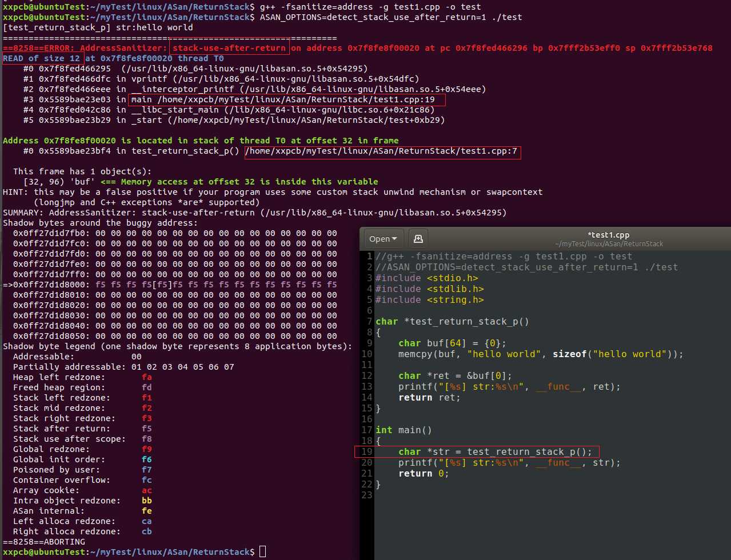Click 'Stack use after scope: f8' legend row
The height and width of the screenshot is (560, 731).
pos(82,439)
